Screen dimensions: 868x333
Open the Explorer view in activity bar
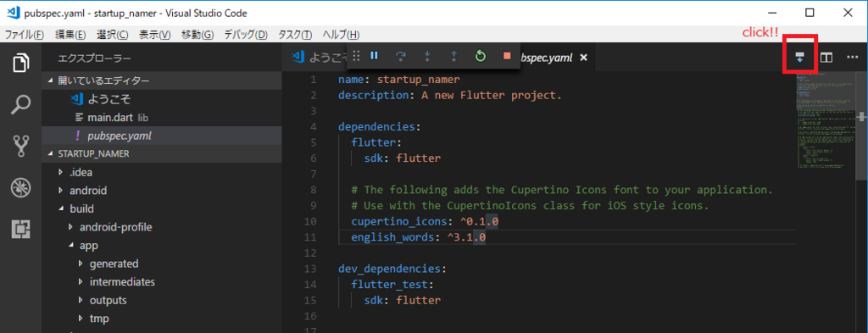[20, 63]
